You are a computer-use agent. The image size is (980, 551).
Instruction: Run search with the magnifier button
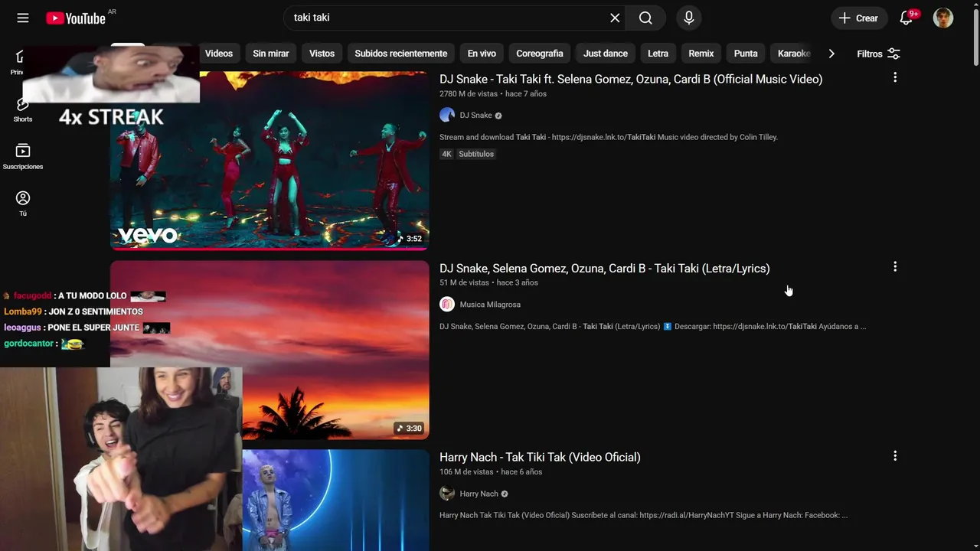(645, 18)
